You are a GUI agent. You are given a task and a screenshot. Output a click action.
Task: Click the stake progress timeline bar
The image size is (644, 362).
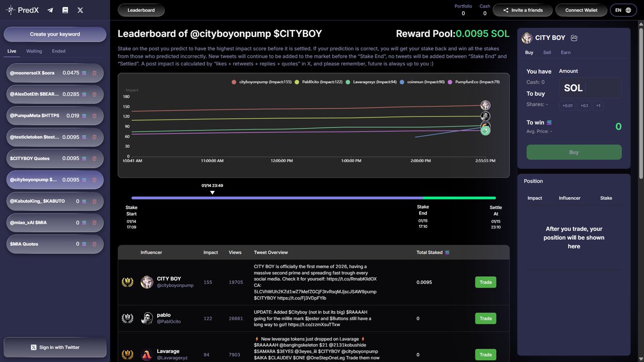click(313, 198)
